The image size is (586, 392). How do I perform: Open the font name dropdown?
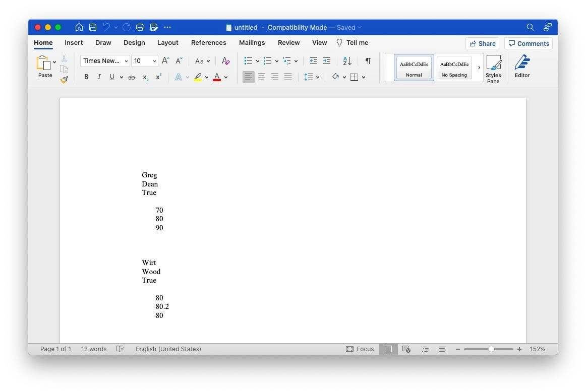coord(126,61)
